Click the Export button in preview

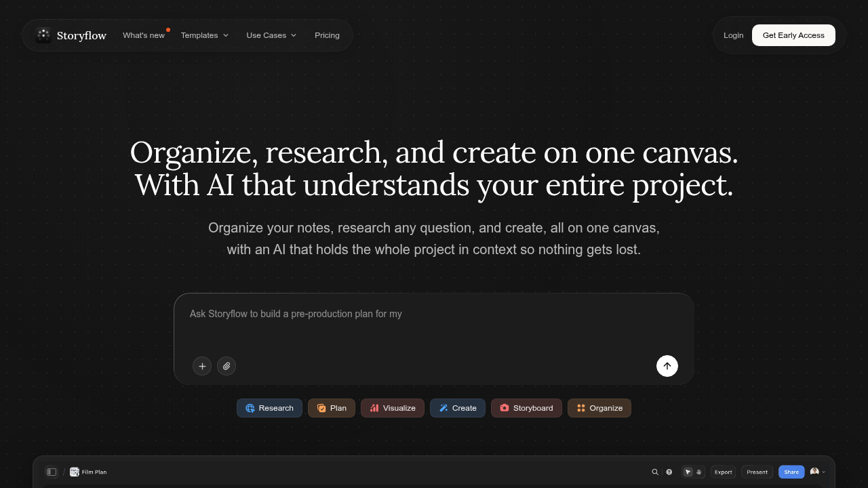(x=724, y=472)
